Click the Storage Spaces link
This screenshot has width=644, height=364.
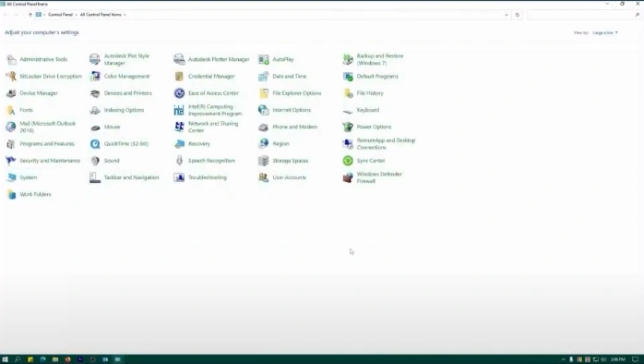click(x=291, y=161)
